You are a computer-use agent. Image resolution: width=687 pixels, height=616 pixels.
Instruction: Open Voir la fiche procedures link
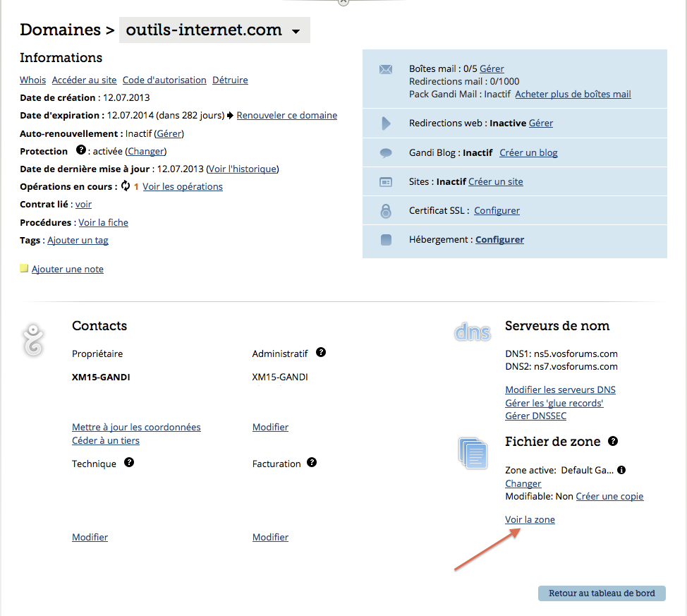point(104,223)
